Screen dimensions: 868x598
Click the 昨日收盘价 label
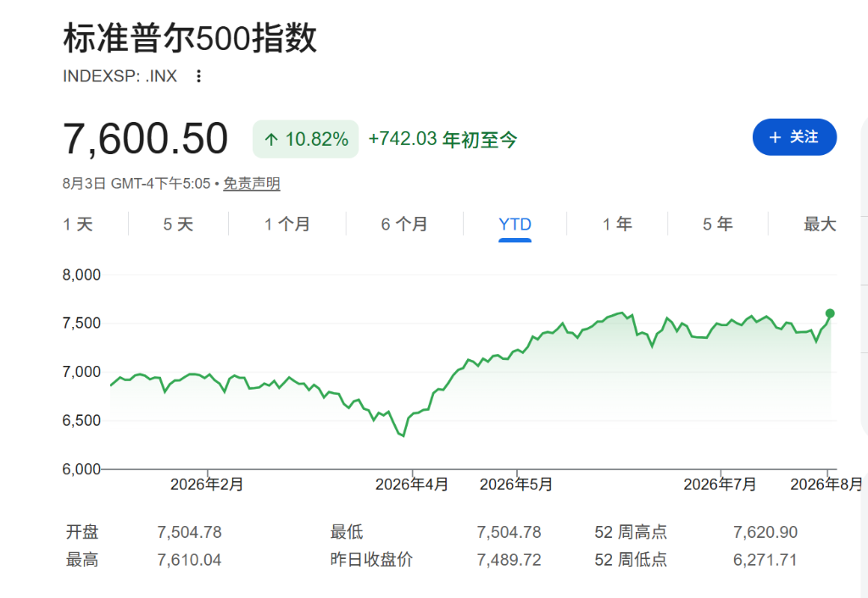[371, 559]
